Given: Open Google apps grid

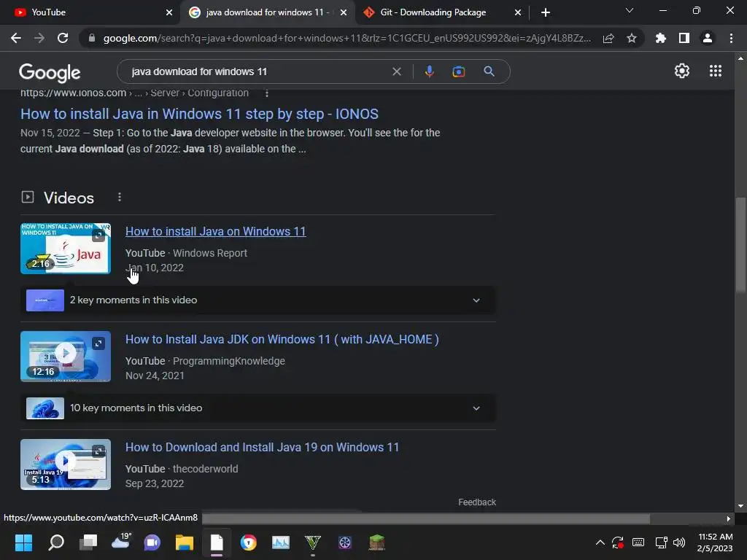Looking at the screenshot, I should (x=715, y=71).
